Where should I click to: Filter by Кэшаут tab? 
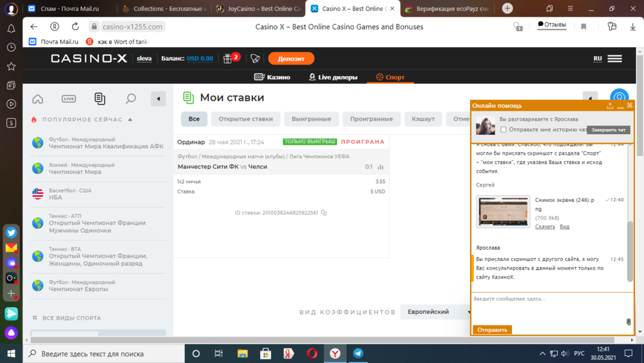(423, 119)
